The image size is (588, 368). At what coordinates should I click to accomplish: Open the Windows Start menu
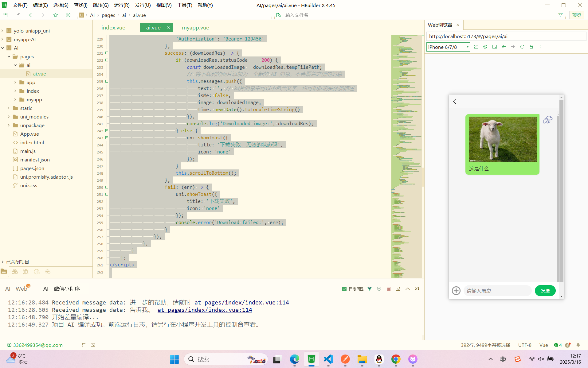(x=174, y=359)
